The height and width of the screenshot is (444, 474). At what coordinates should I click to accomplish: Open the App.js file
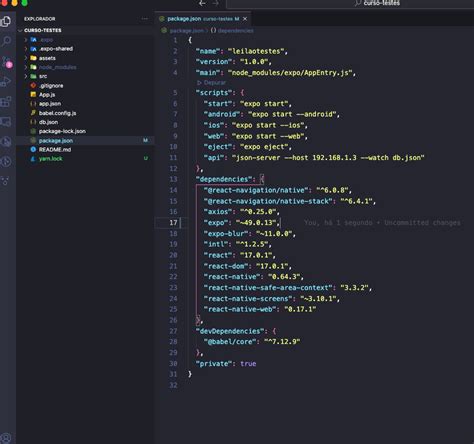(x=47, y=95)
